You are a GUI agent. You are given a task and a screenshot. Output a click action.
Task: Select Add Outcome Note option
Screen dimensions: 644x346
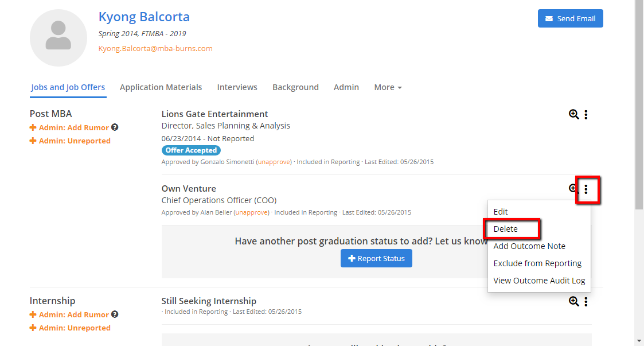[x=529, y=246]
